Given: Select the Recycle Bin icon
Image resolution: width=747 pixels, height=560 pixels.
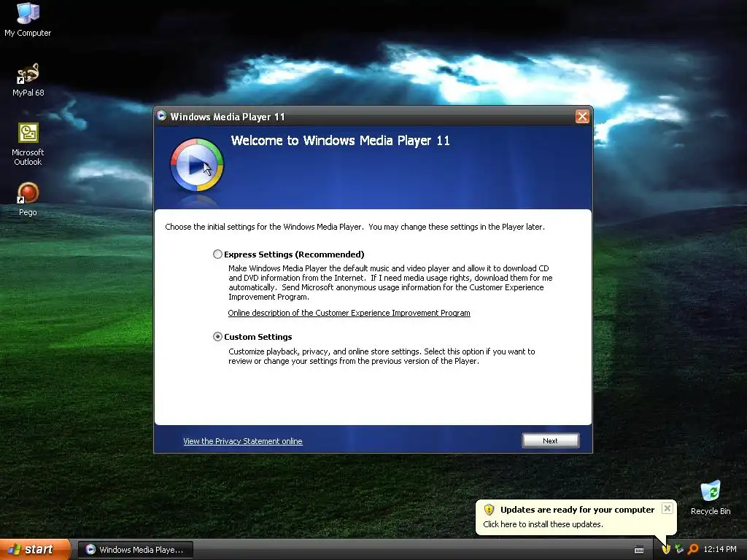Looking at the screenshot, I should [x=711, y=498].
